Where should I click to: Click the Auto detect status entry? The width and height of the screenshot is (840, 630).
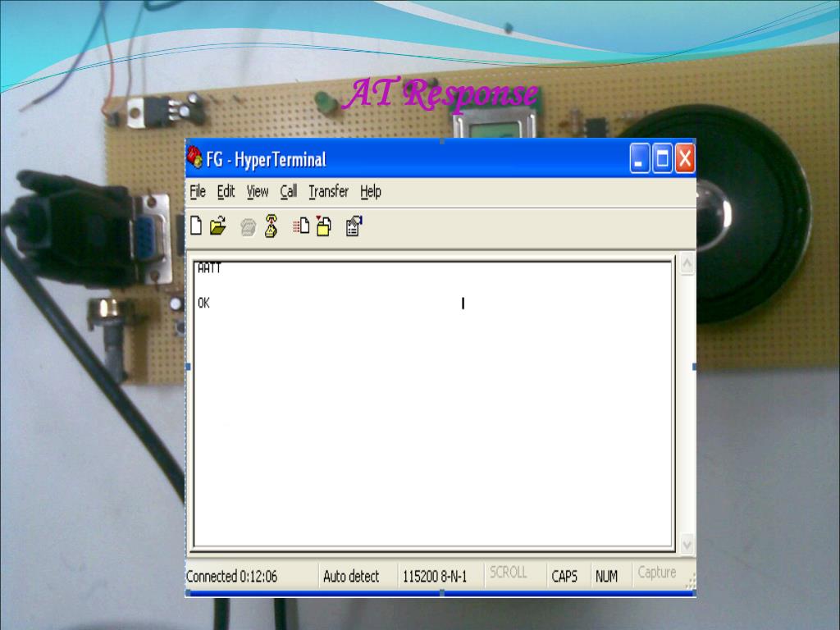[x=351, y=577]
